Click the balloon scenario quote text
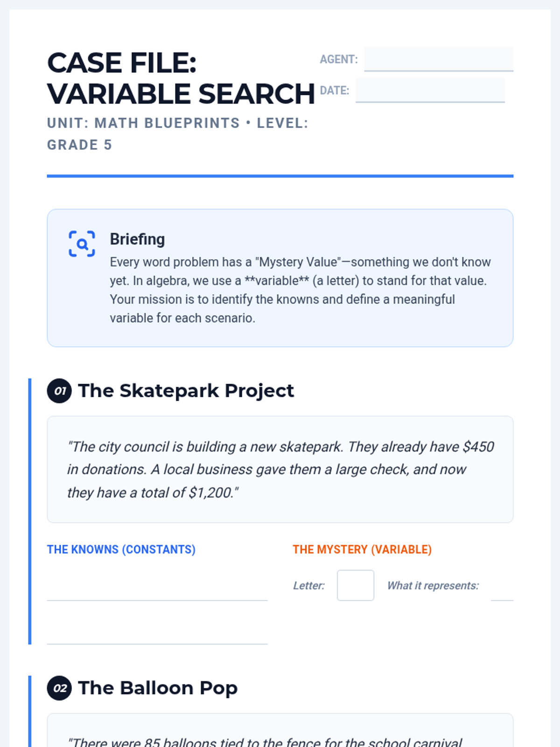This screenshot has width=560, height=747. click(265, 741)
